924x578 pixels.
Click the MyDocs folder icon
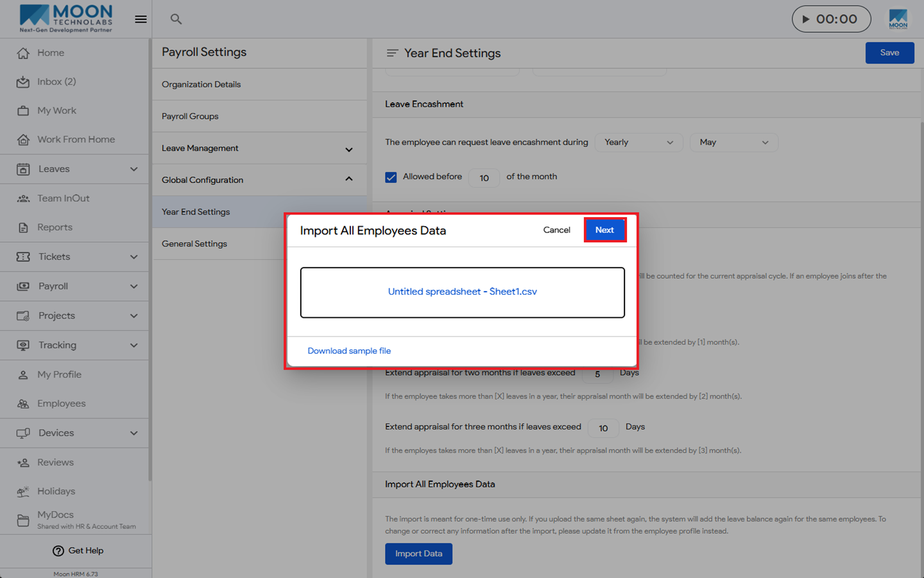(x=23, y=520)
